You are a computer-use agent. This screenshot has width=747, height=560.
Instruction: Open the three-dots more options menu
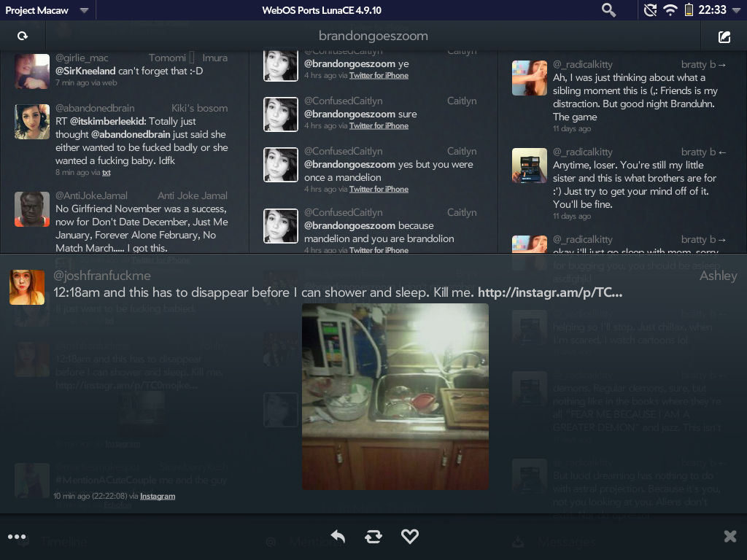point(17,537)
